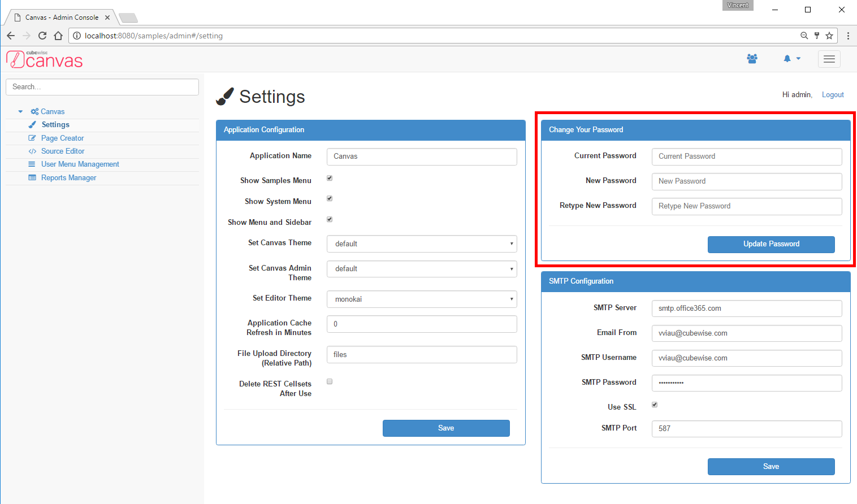Enable Delete REST Cellsets After Use
This screenshot has width=857, height=504.
pyautogui.click(x=330, y=382)
